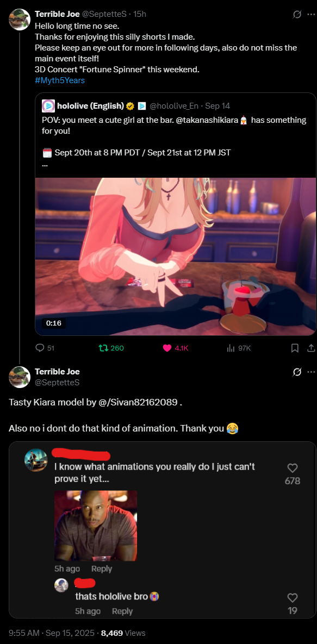Play the quoted Kiara bar video

[x=176, y=257]
